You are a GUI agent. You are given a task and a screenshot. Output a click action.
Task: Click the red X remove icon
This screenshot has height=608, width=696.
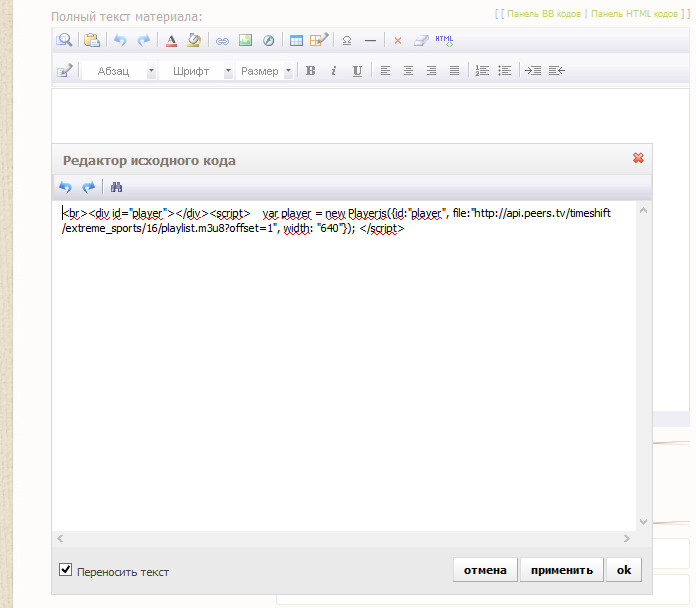(398, 41)
